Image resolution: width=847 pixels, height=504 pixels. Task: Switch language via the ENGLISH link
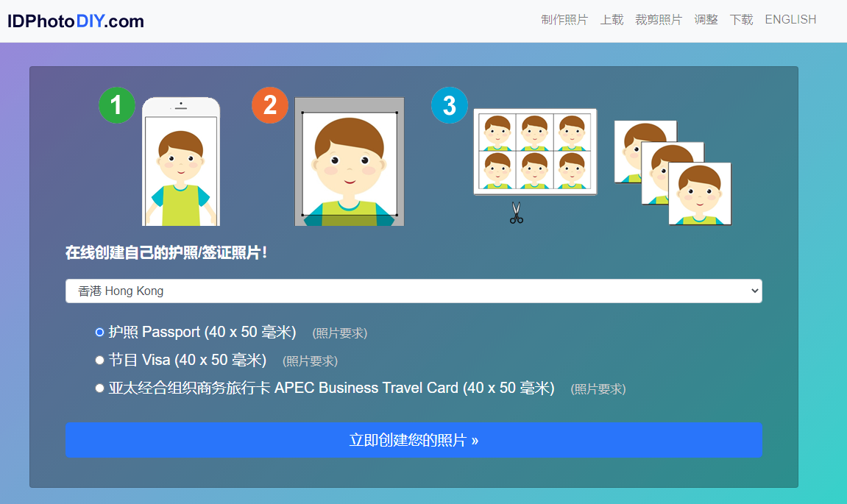[x=790, y=20]
